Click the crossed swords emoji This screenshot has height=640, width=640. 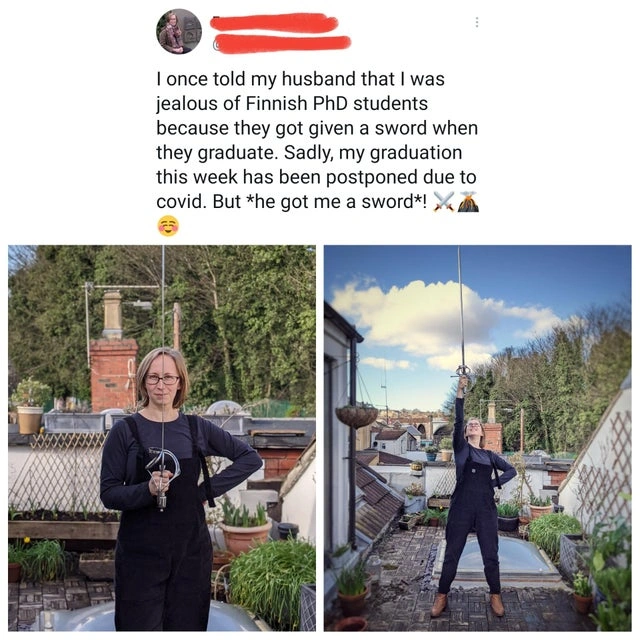pyautogui.click(x=444, y=202)
